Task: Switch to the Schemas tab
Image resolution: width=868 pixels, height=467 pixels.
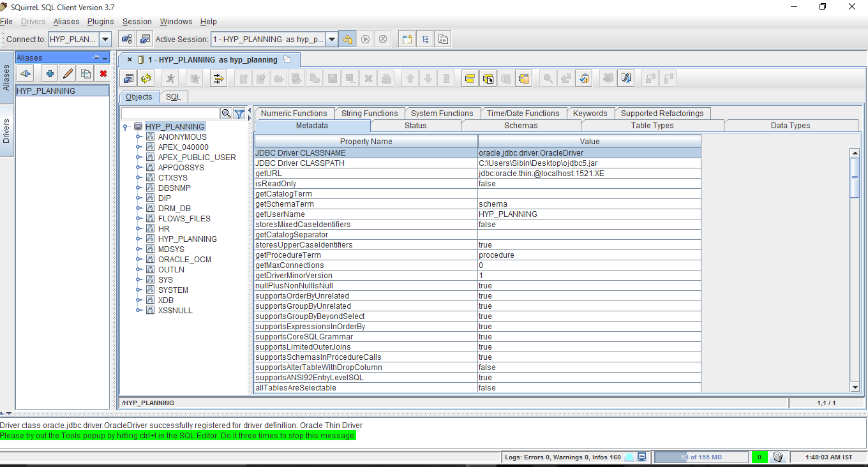Action: coord(521,126)
